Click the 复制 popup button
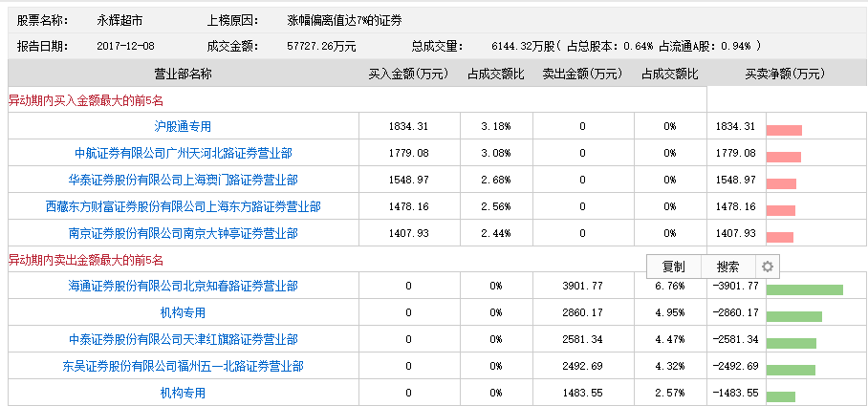This screenshot has width=868, height=406. click(x=674, y=267)
